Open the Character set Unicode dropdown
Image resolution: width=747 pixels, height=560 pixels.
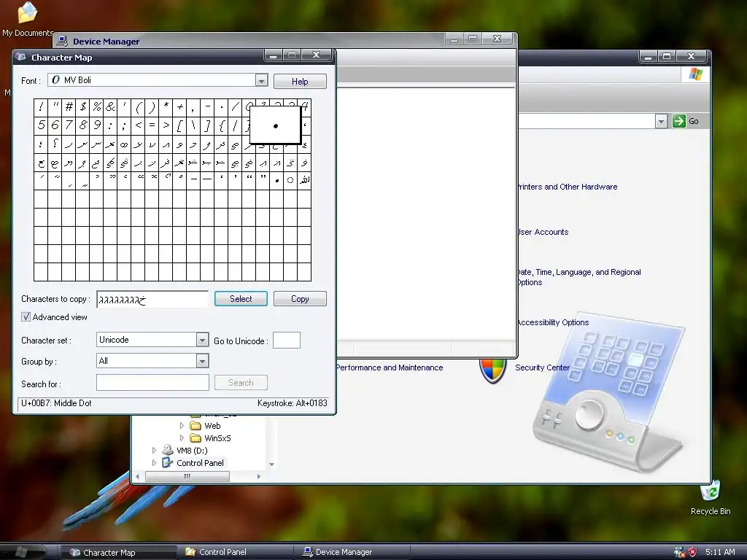[x=203, y=340]
